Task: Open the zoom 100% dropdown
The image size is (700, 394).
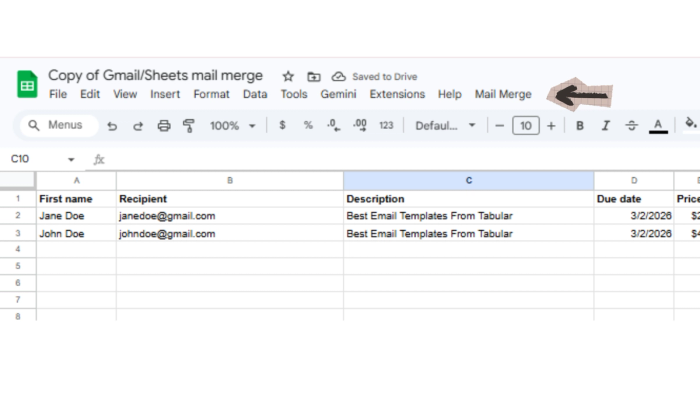Action: [233, 126]
